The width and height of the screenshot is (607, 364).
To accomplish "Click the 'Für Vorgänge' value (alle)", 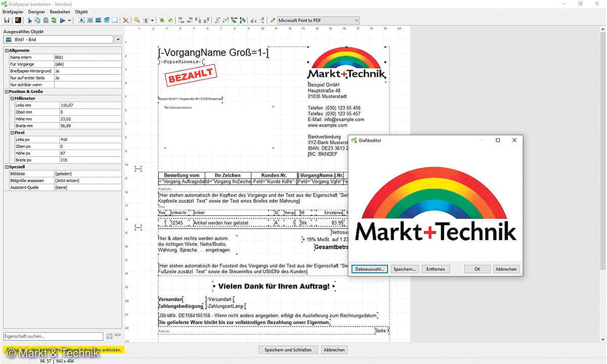I will (88, 64).
